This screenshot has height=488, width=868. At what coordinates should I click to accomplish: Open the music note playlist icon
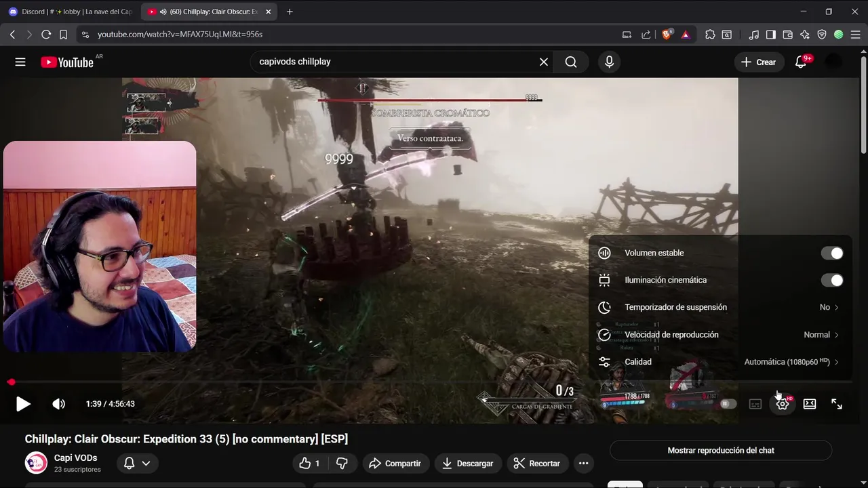(x=754, y=34)
